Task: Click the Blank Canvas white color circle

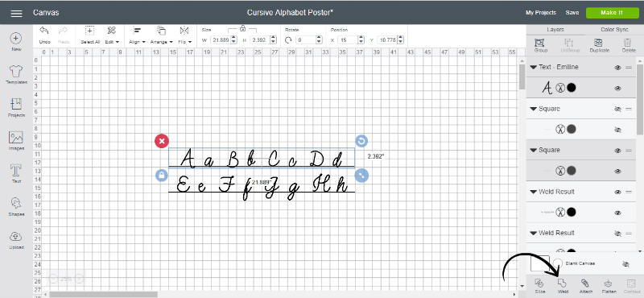Action: (558, 263)
